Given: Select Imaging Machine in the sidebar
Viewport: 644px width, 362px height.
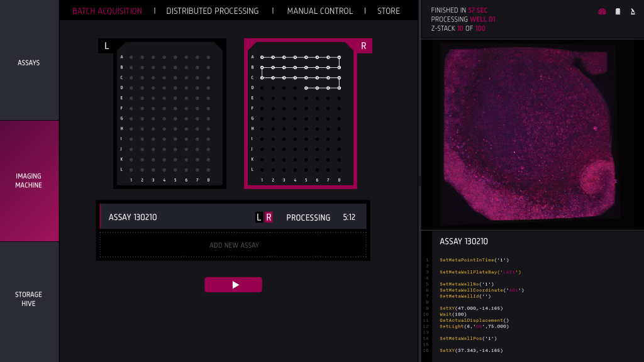Looking at the screenshot, I should click(x=29, y=181).
